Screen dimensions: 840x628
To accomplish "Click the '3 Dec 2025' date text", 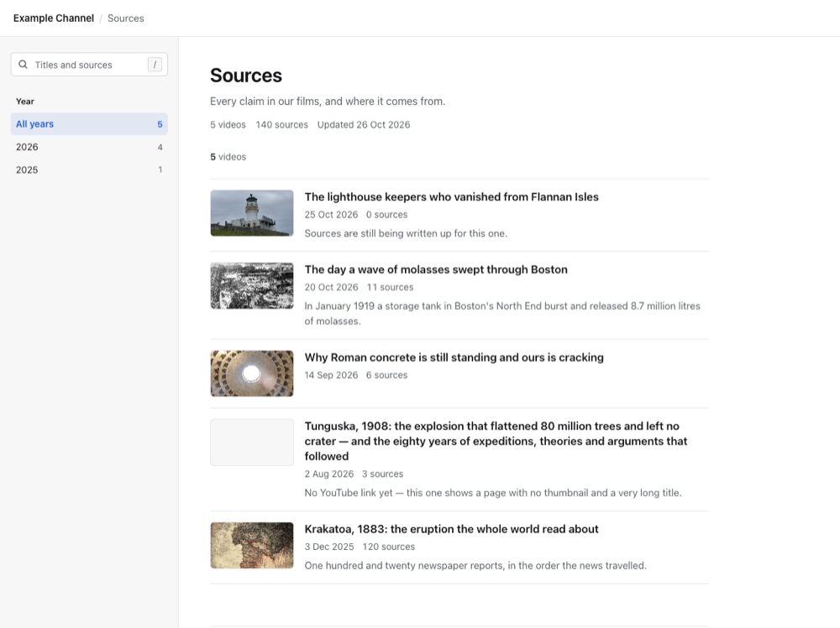I will point(329,547).
